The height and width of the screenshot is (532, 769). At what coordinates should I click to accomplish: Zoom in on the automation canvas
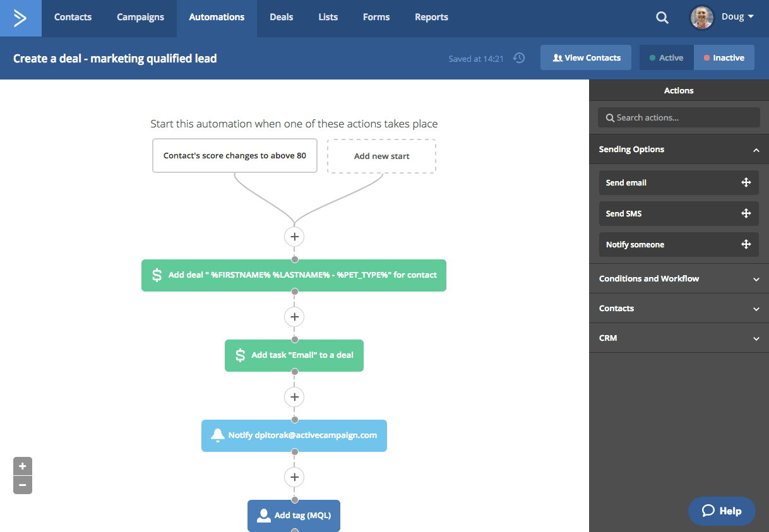[x=23, y=466]
